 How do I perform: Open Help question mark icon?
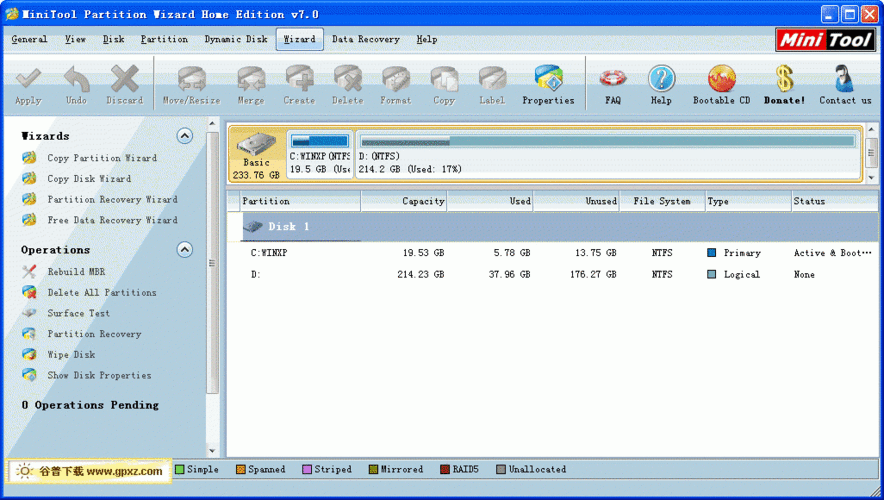pyautogui.click(x=661, y=78)
